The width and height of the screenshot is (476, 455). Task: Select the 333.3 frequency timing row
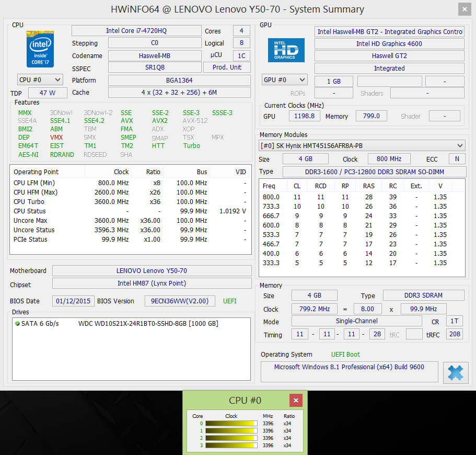[362, 263]
